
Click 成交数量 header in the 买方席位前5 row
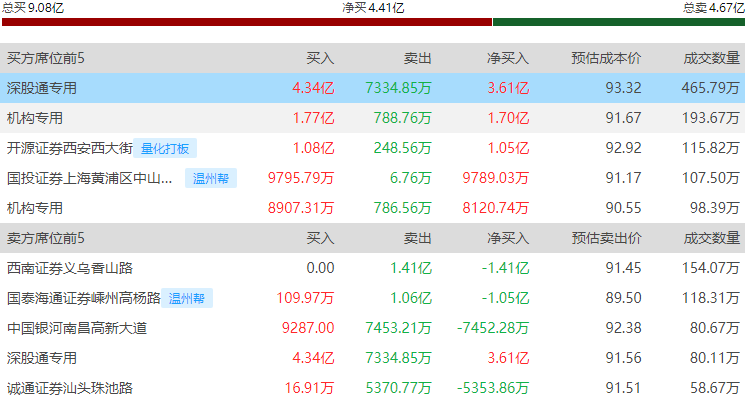(x=712, y=58)
